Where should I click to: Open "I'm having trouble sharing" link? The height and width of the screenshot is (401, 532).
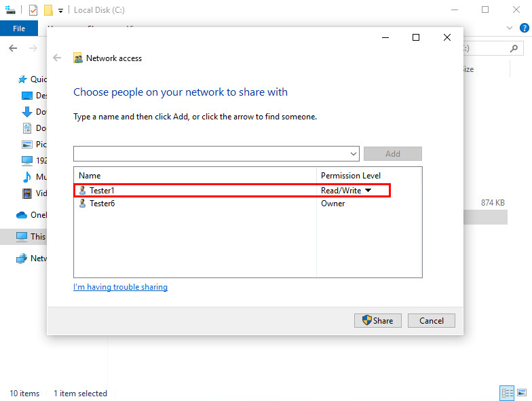[x=120, y=287]
